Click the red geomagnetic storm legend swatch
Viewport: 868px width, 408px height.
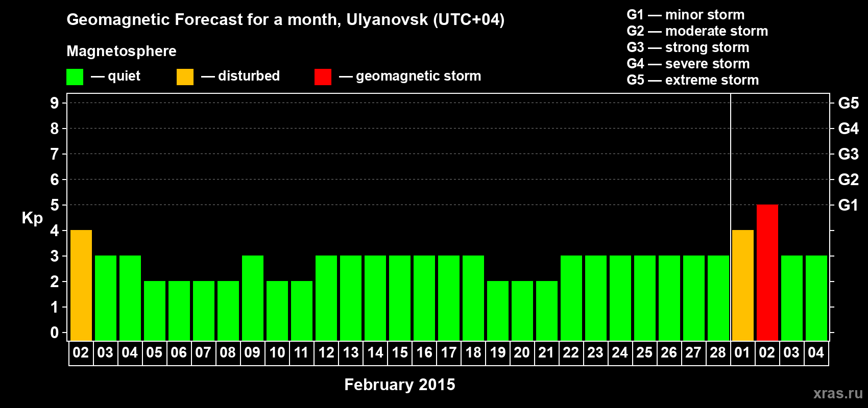(x=323, y=77)
